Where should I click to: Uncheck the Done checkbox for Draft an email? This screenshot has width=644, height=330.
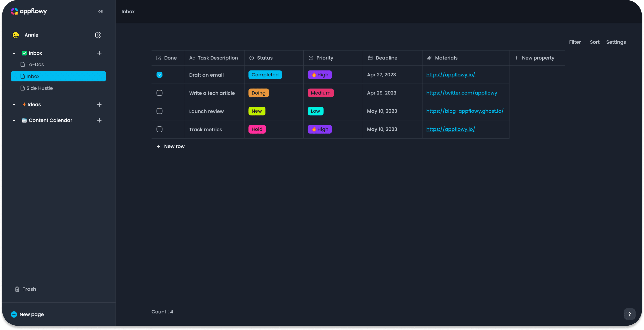[159, 75]
